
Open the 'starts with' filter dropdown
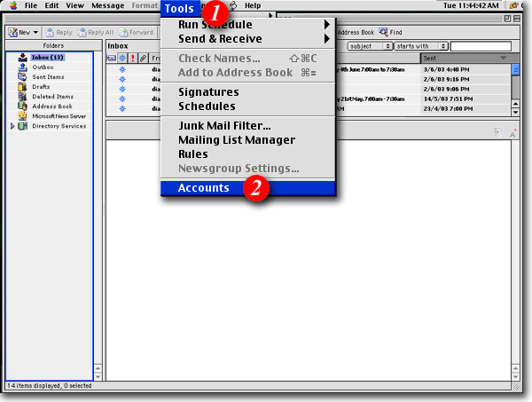coord(419,45)
